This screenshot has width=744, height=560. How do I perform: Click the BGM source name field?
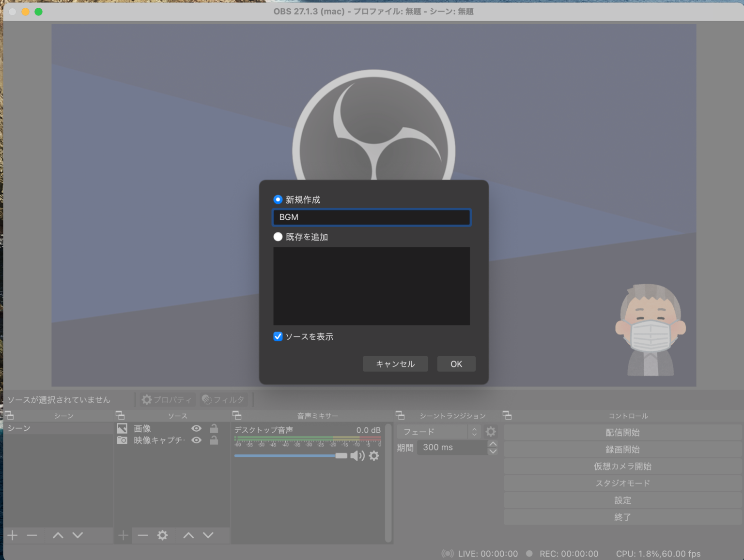[372, 217]
